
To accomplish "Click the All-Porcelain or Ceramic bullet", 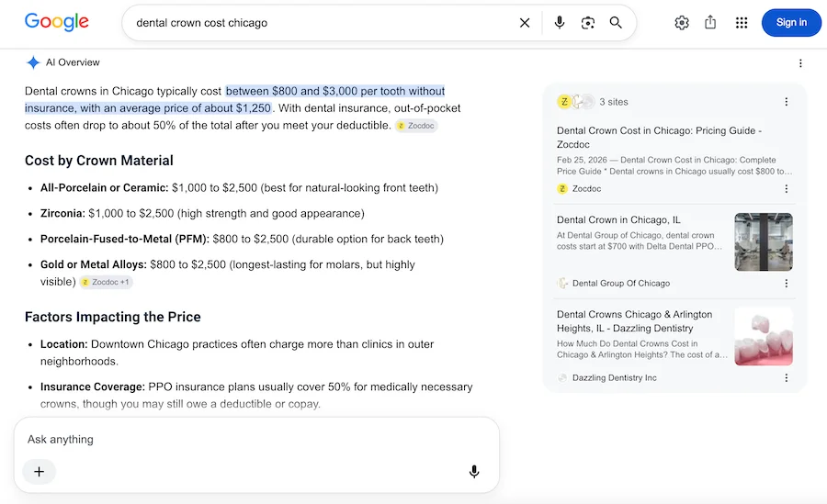I will 239,187.
